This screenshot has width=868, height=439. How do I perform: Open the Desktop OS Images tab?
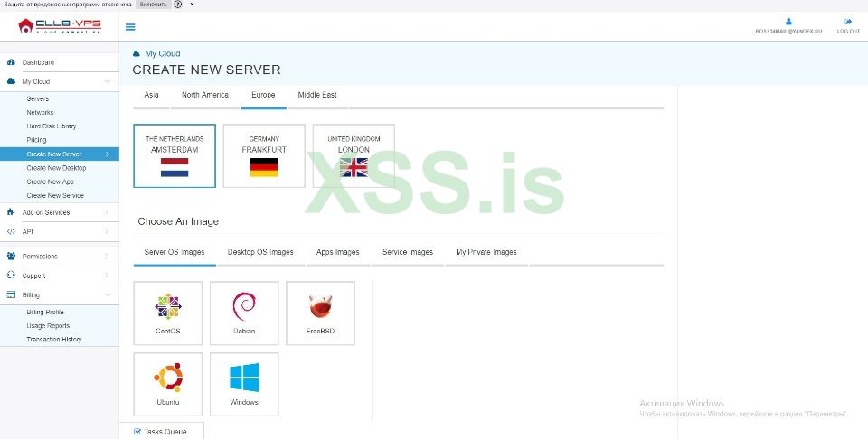[x=260, y=252]
